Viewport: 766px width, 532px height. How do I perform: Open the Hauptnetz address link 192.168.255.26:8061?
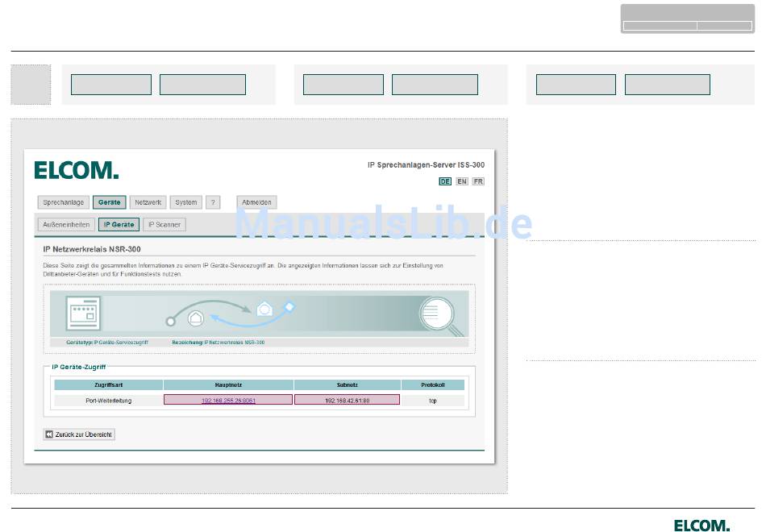tap(229, 401)
